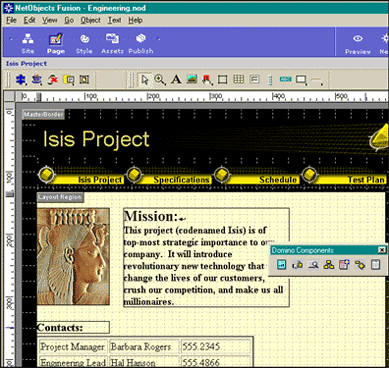Screen dimensions: 389x368
Task: Click the Test Plan navigation button
Action: 344,176
